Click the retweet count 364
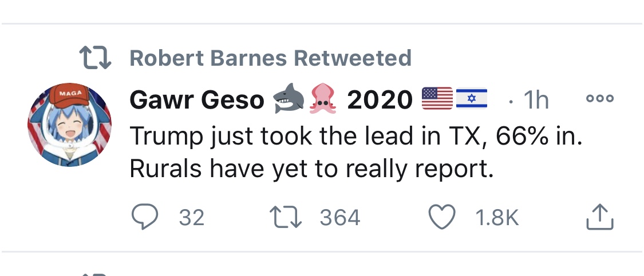This screenshot has height=276, width=644. tap(340, 218)
